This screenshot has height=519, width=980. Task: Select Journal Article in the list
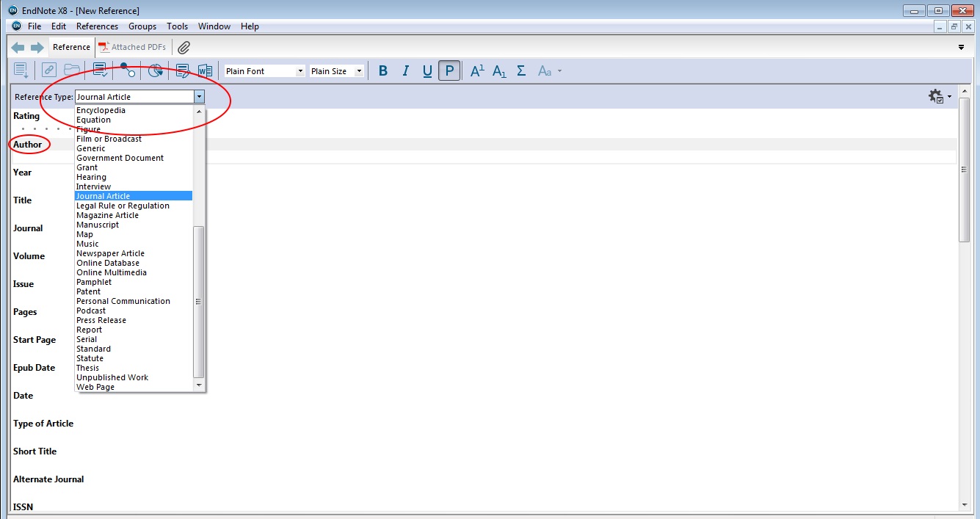(134, 196)
